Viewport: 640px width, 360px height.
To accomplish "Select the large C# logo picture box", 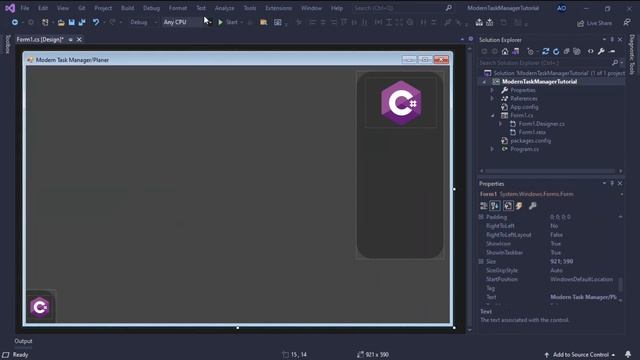I will click(x=401, y=102).
